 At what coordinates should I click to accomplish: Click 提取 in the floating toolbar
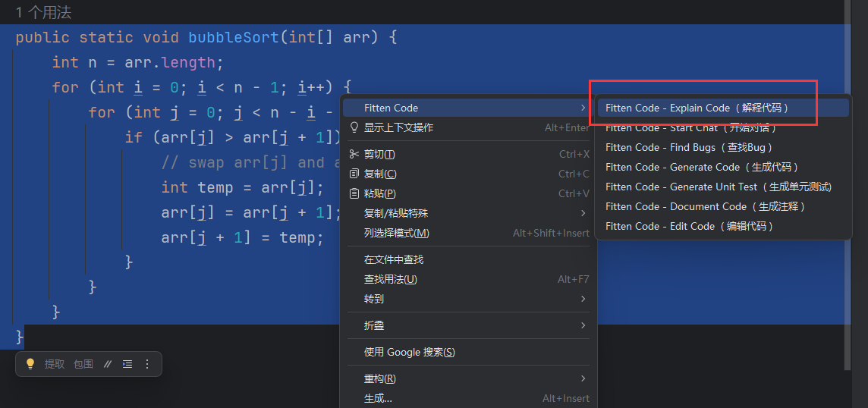tap(55, 364)
